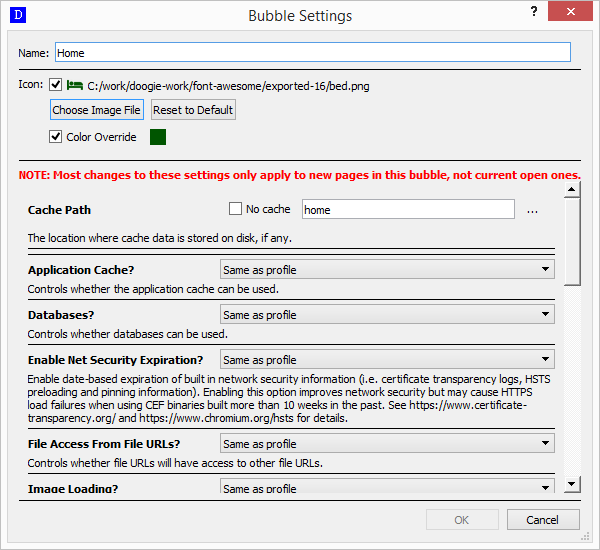Click Choose Image File button
Viewport: 600px width, 550px height.
pyautogui.click(x=97, y=110)
